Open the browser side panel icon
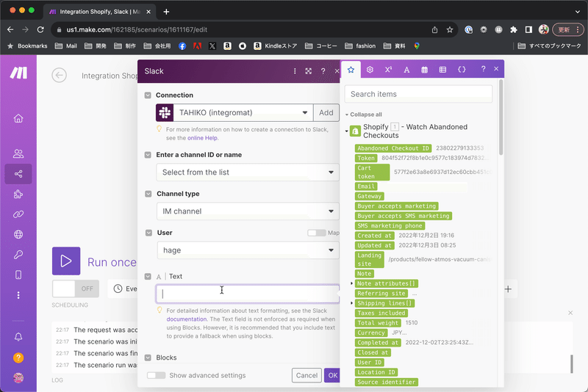Viewport: 588px width, 392px height. [x=528, y=29]
